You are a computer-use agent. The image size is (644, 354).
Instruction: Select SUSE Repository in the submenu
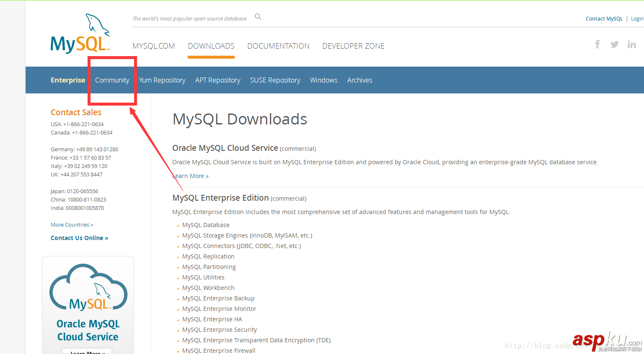point(275,80)
